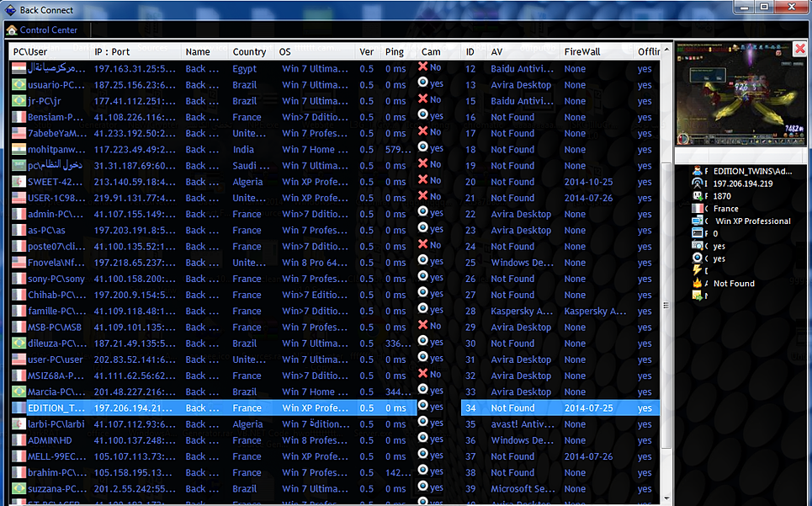Click the as-PC\as client row
Screen dimensions: 812x506
335,230
